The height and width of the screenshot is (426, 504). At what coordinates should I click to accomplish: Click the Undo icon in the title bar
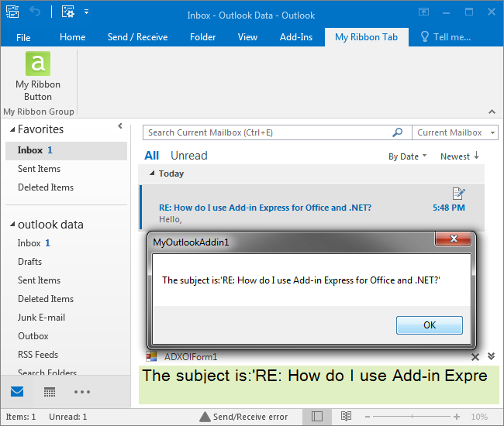coord(35,12)
